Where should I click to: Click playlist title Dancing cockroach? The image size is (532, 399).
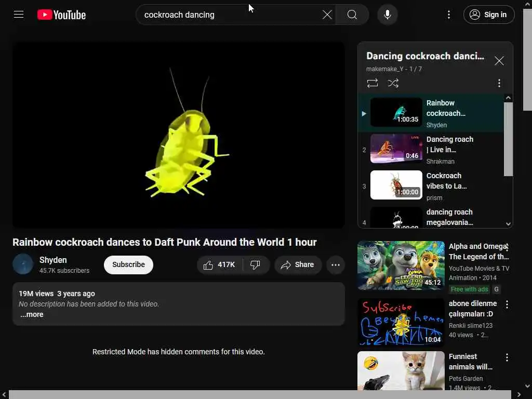[x=425, y=56]
